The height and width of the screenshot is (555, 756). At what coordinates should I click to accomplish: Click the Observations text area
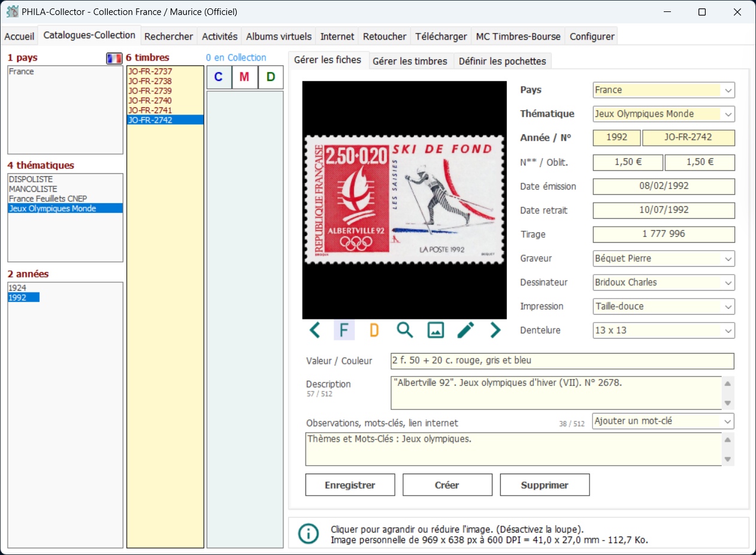point(514,449)
